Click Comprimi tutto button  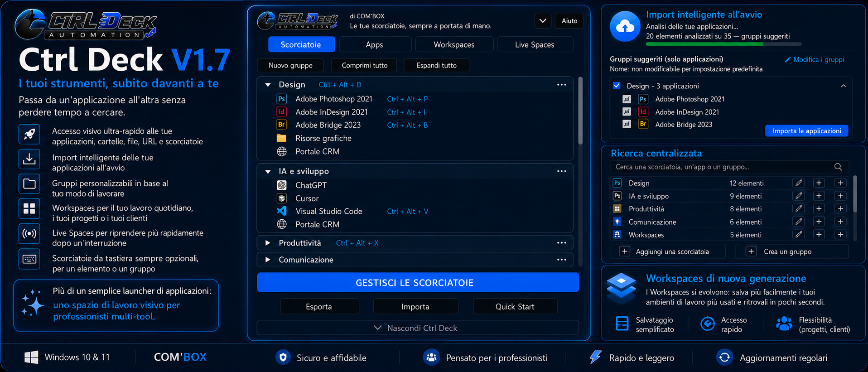tap(364, 65)
